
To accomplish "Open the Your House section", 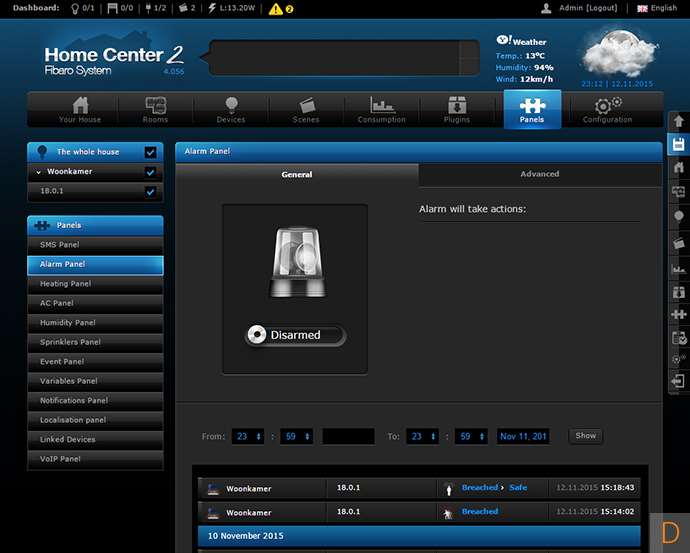I will pyautogui.click(x=80, y=109).
